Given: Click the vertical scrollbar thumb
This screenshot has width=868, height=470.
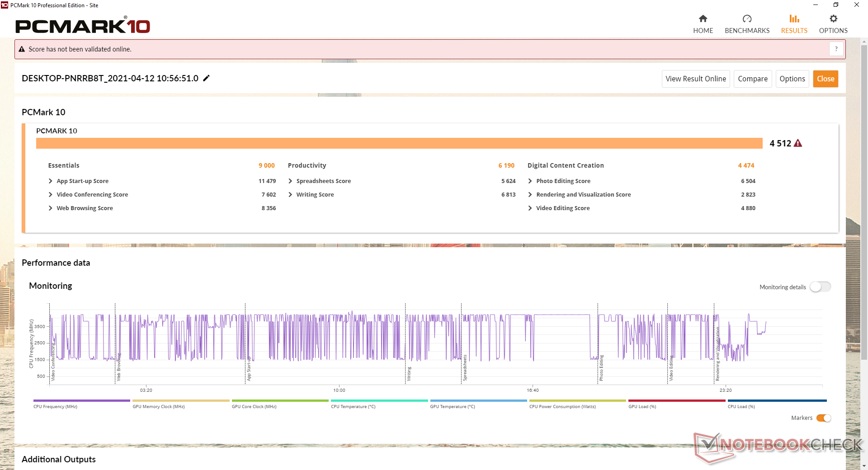Looking at the screenshot, I should pos(864,202).
